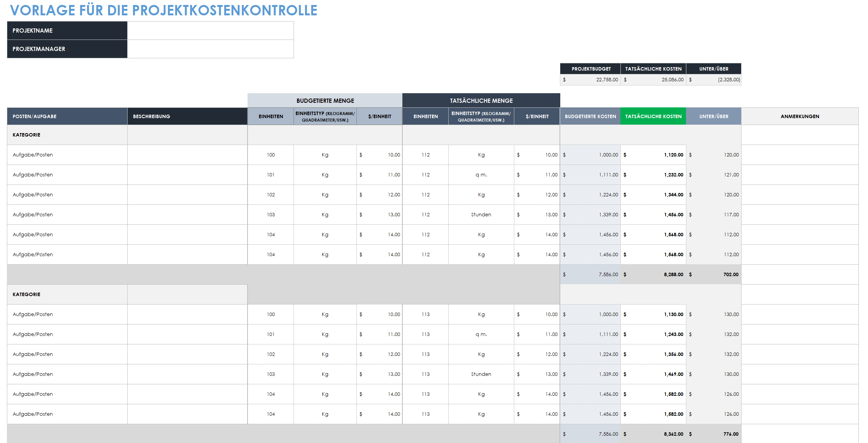868x443 pixels.
Task: Click budgeted cost 1,224.00 in second category
Action: point(591,354)
